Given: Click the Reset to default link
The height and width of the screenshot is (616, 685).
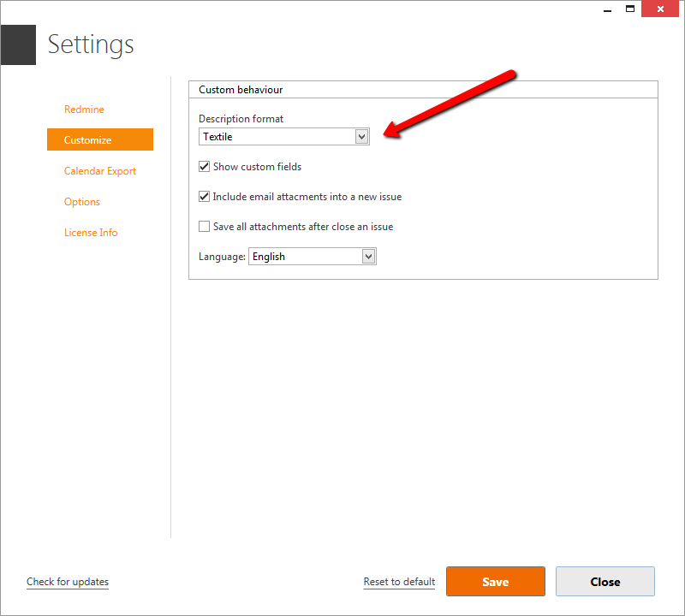Looking at the screenshot, I should [399, 582].
